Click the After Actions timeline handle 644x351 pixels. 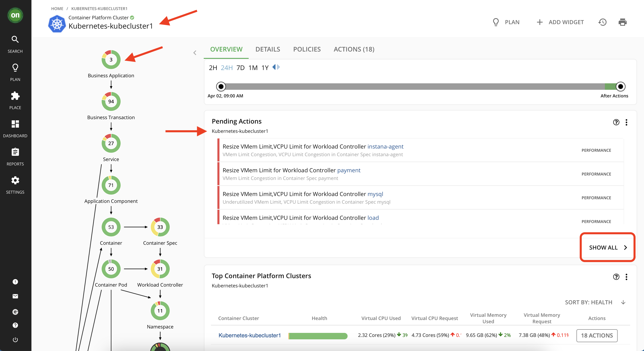tap(620, 86)
